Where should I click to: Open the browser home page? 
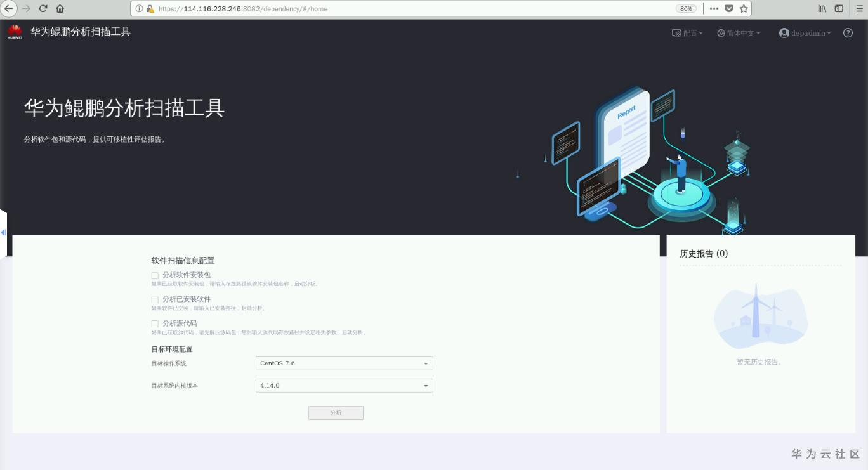point(60,9)
